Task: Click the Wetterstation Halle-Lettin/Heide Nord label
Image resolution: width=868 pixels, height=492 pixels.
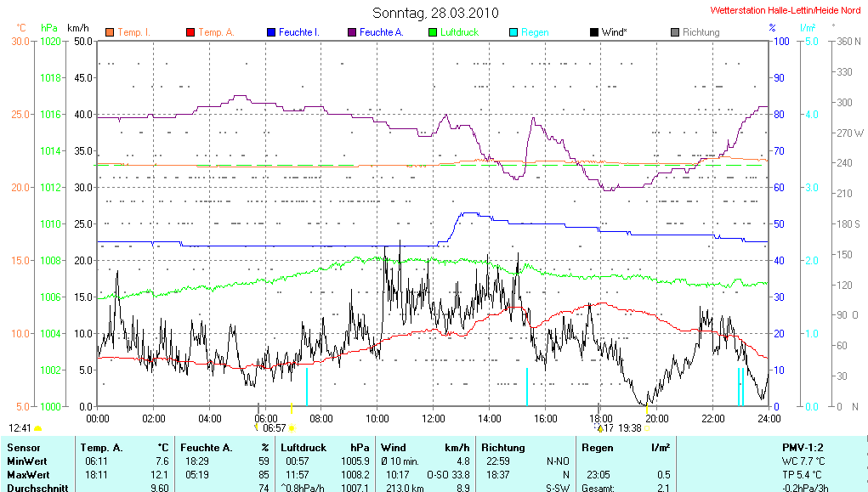Action: [x=785, y=10]
